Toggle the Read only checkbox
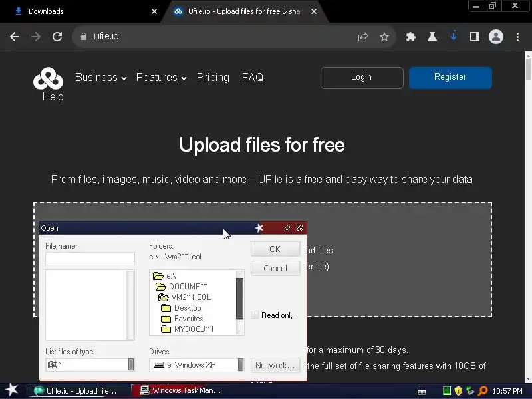Screen dimensions: 532x399 pyautogui.click(x=255, y=315)
